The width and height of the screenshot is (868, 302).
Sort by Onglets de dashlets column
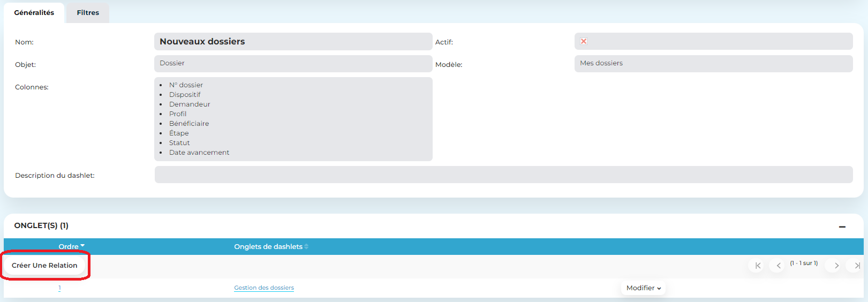pos(270,246)
